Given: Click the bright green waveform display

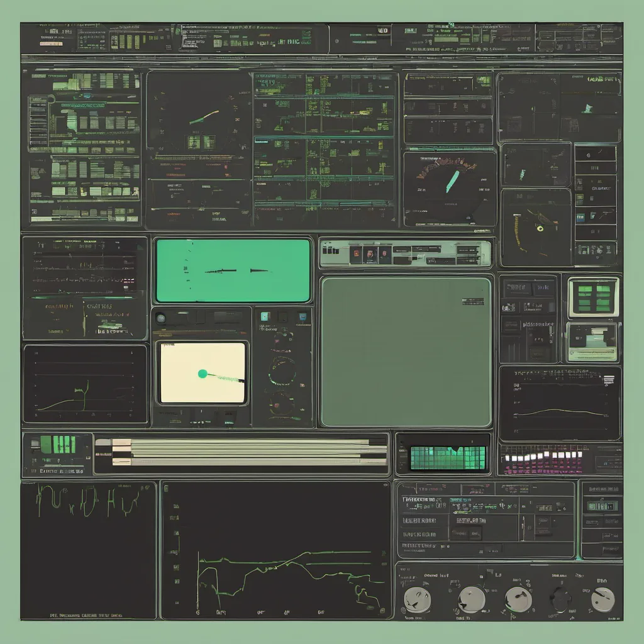Looking at the screenshot, I should click(x=233, y=270).
